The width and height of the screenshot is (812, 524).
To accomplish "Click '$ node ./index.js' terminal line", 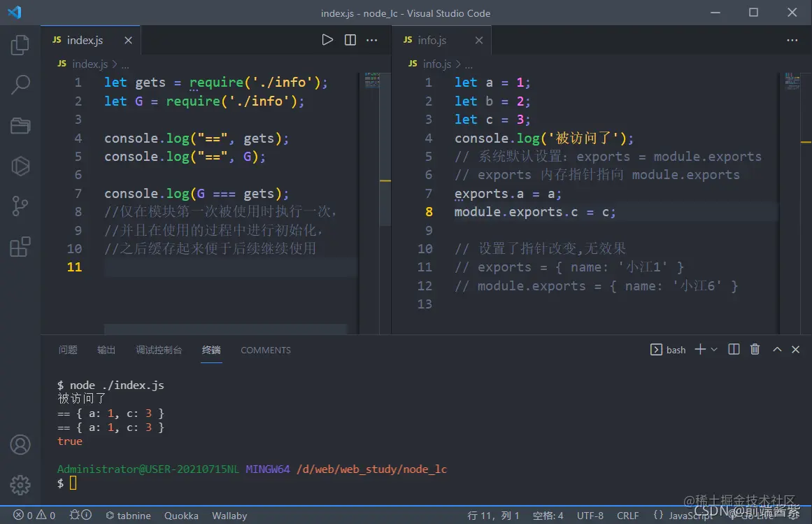I will 111,385.
